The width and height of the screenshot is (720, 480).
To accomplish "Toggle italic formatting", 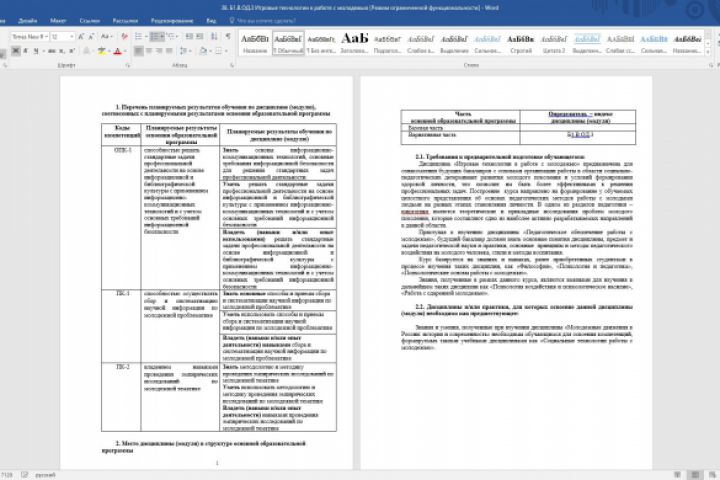I will click(x=26, y=51).
